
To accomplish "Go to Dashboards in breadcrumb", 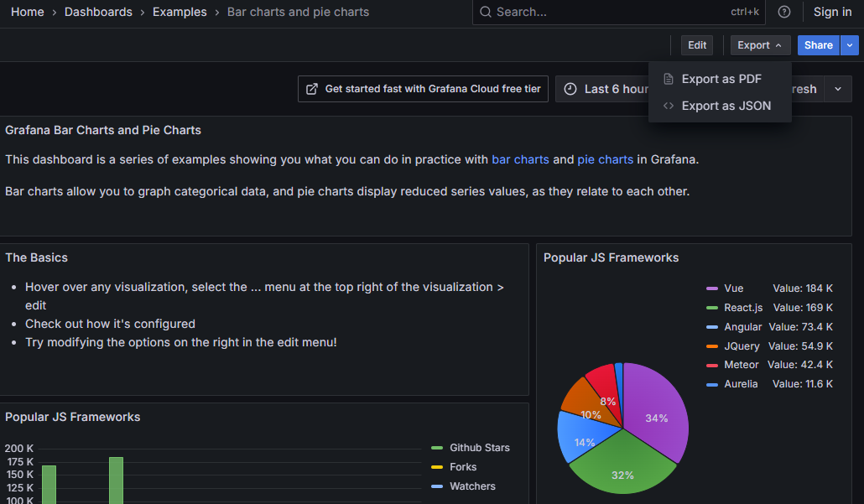I will coord(98,12).
